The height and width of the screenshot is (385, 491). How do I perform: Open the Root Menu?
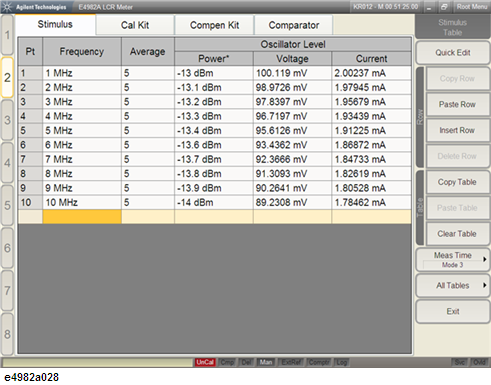[472, 7]
